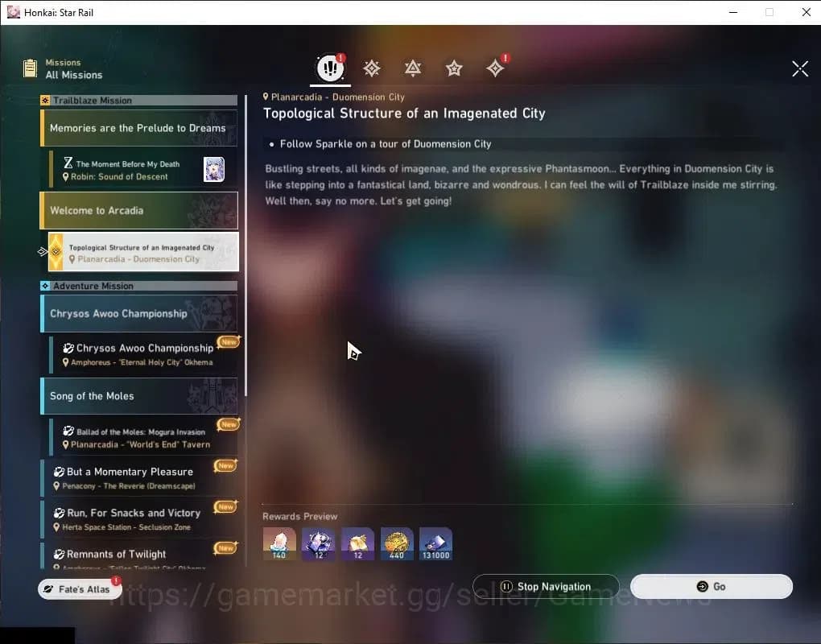This screenshot has width=821, height=644.
Task: Expand Memories are the Prelude to Dreams
Action: click(x=138, y=128)
